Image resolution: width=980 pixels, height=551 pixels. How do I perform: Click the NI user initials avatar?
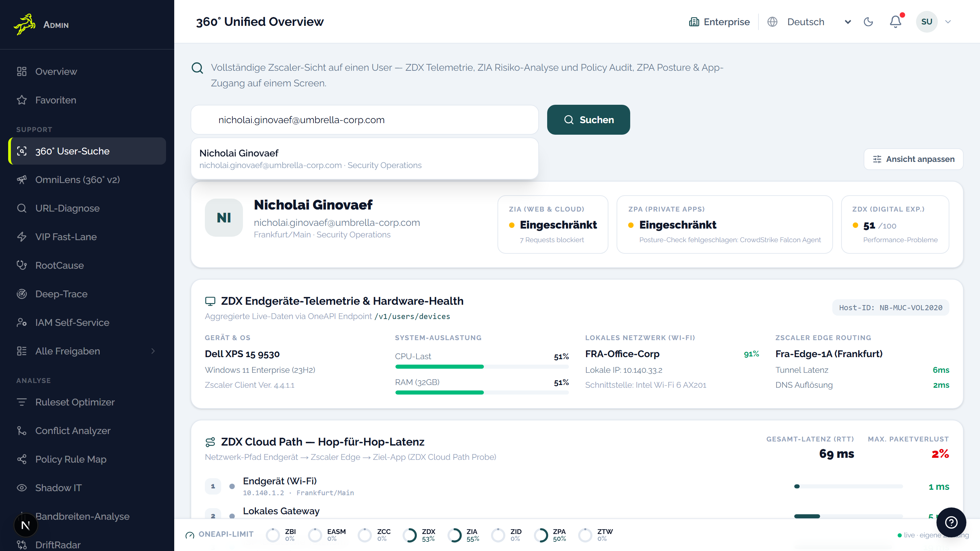coord(224,218)
